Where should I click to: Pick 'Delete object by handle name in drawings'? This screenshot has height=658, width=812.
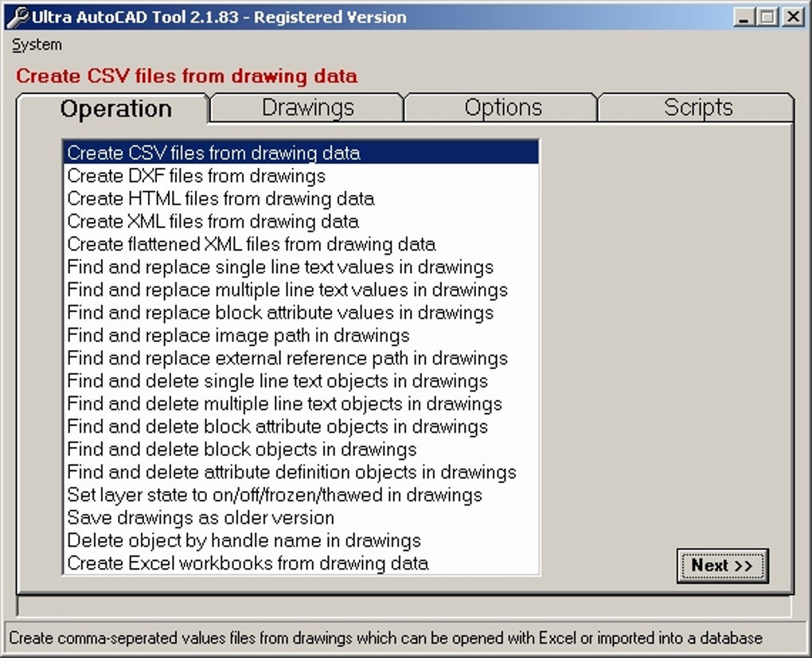pos(301,540)
